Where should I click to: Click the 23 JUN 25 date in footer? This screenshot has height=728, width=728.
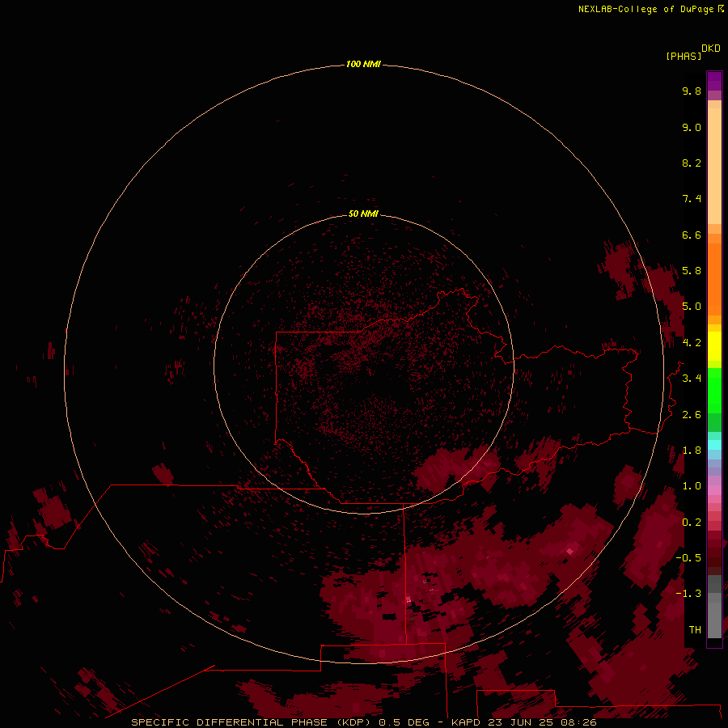[x=522, y=722]
